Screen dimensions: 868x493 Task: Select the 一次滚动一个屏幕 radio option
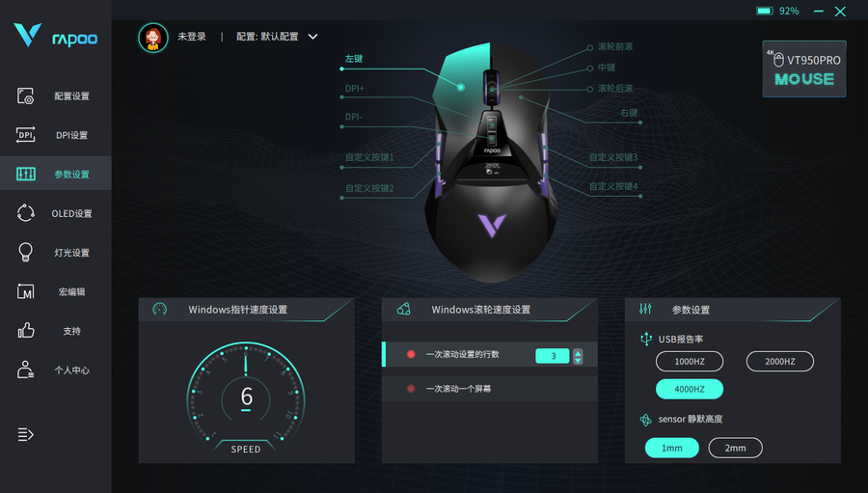[x=411, y=389]
